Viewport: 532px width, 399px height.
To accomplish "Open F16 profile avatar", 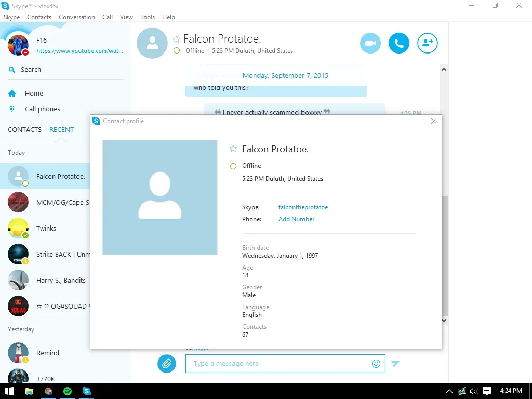I will [18, 45].
